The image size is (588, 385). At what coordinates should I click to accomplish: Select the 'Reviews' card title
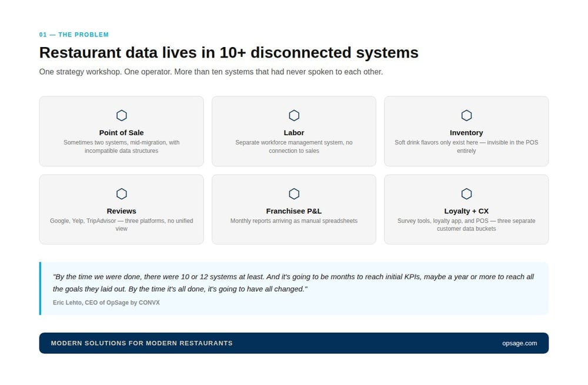coord(122,211)
